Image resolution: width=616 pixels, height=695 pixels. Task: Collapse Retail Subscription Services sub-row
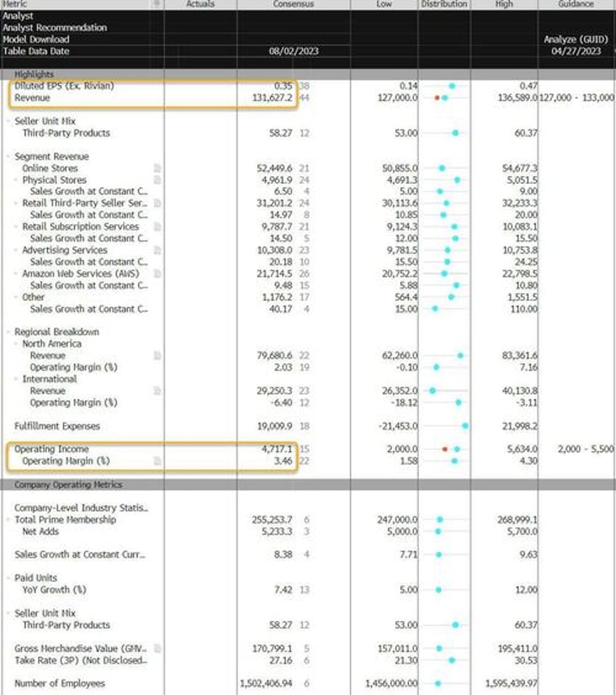(x=17, y=227)
